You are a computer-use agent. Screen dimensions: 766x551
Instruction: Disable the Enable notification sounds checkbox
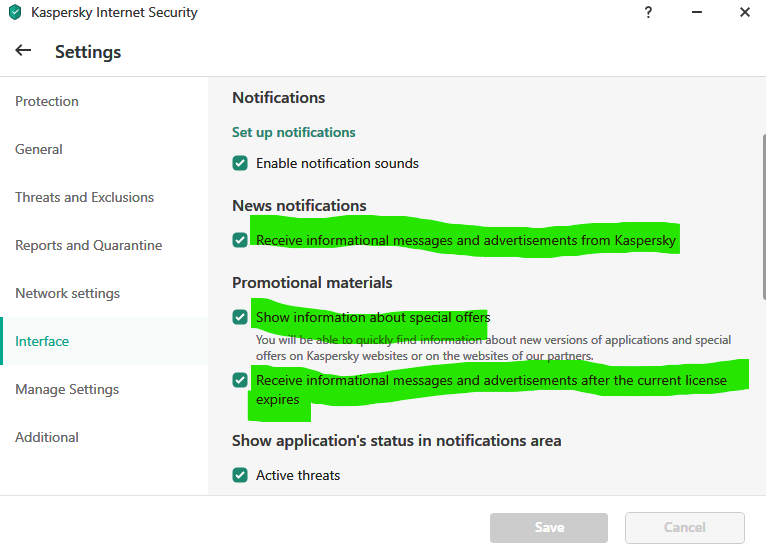point(240,163)
